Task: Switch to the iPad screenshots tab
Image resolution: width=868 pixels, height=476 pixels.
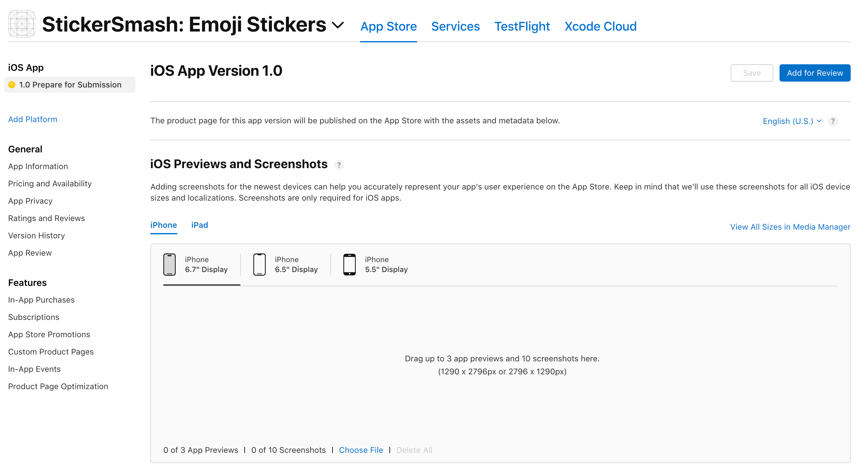Action: 200,225
